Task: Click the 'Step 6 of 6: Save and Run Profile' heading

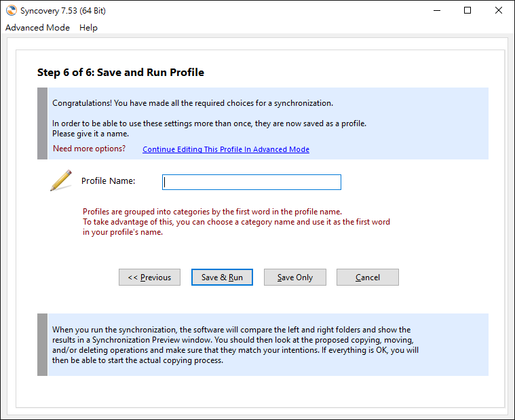Action: point(121,73)
